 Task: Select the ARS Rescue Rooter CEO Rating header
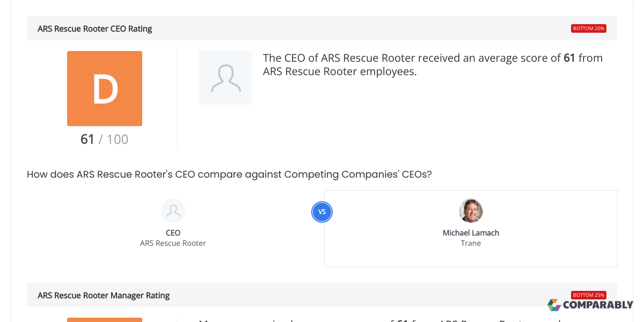(x=95, y=28)
